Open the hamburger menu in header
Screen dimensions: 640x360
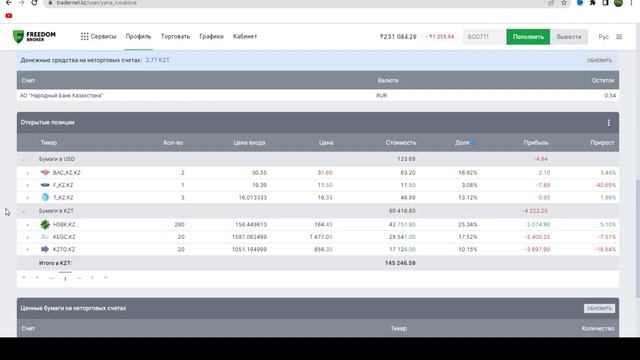click(x=619, y=37)
